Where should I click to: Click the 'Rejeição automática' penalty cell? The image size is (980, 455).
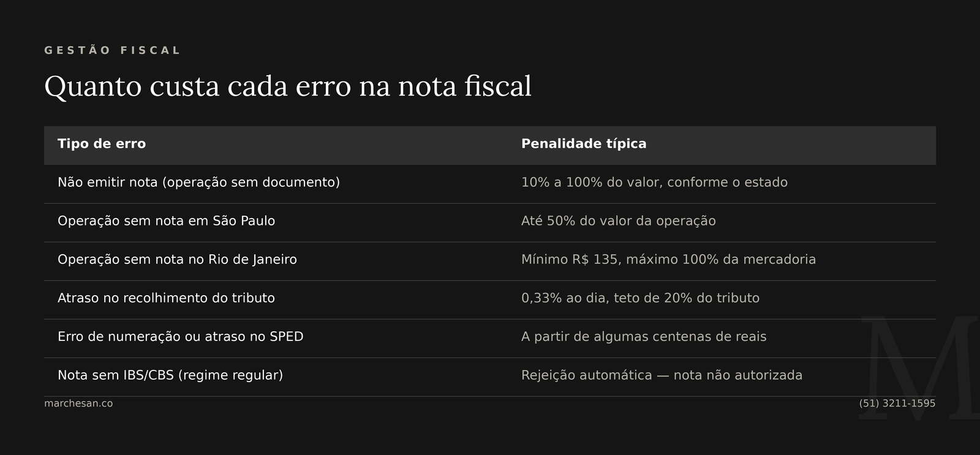pyautogui.click(x=661, y=375)
